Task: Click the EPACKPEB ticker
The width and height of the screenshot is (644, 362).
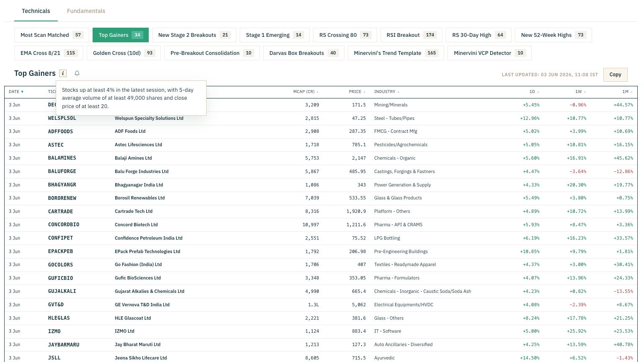Action: click(60, 251)
